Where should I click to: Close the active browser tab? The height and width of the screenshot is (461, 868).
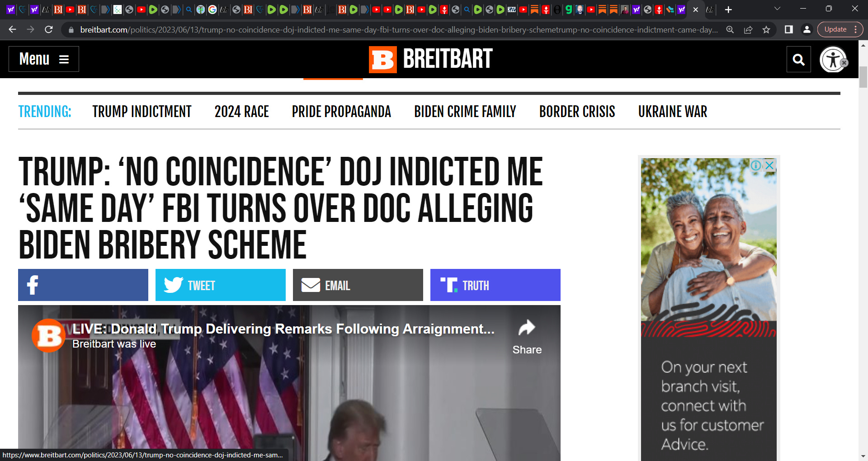pyautogui.click(x=696, y=9)
